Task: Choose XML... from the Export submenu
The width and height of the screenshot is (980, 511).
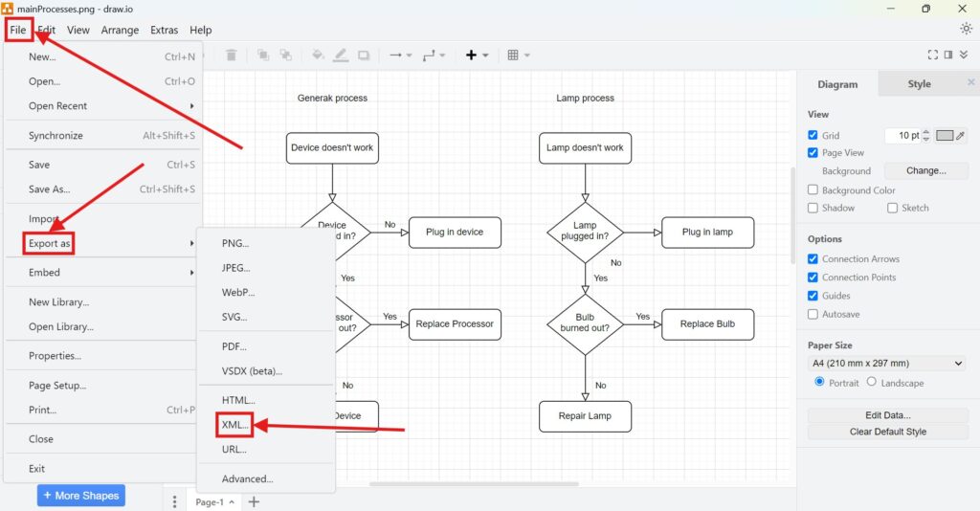Action: point(234,424)
